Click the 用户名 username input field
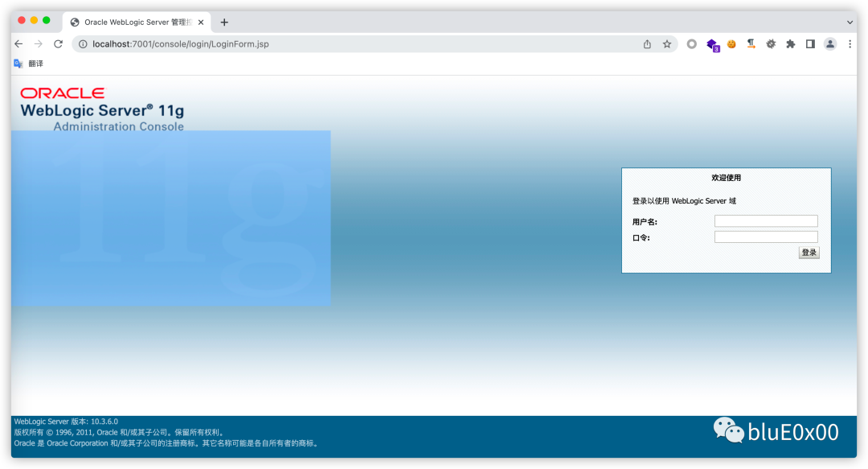The height and width of the screenshot is (469, 868). [x=766, y=220]
